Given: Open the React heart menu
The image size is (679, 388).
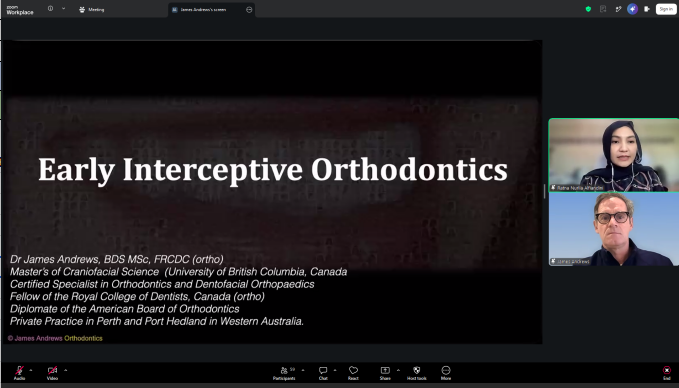Looking at the screenshot, I should click(x=353, y=372).
